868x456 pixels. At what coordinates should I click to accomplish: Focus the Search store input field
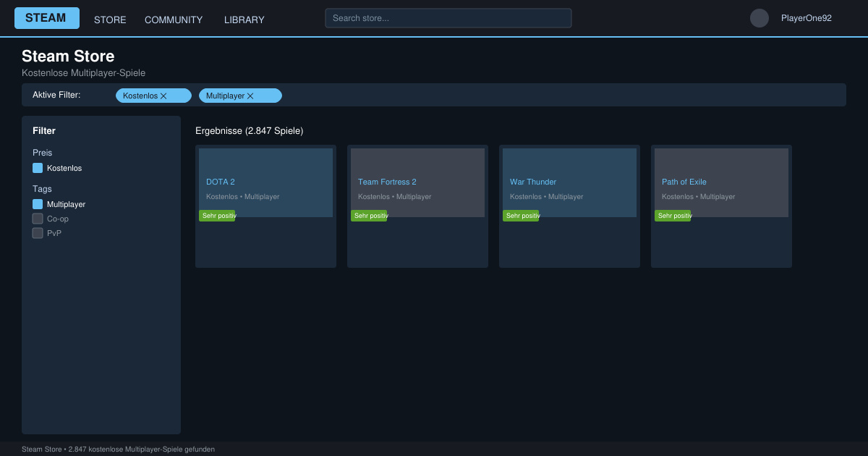click(448, 18)
